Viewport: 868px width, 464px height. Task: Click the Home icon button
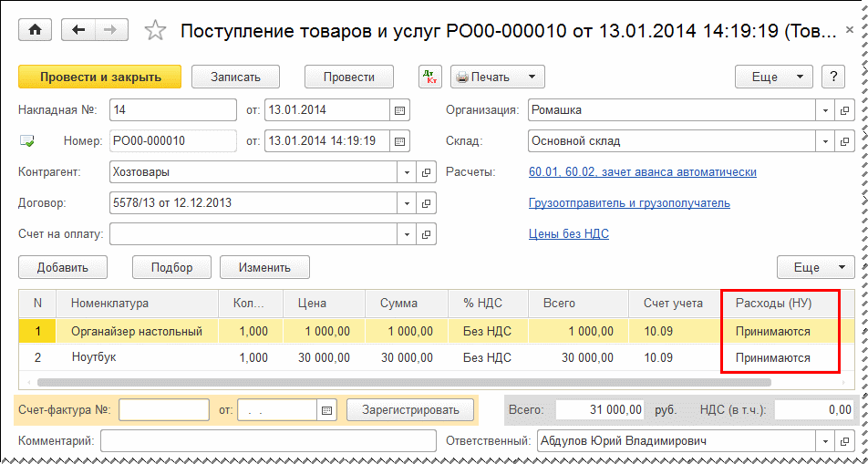pos(36,30)
